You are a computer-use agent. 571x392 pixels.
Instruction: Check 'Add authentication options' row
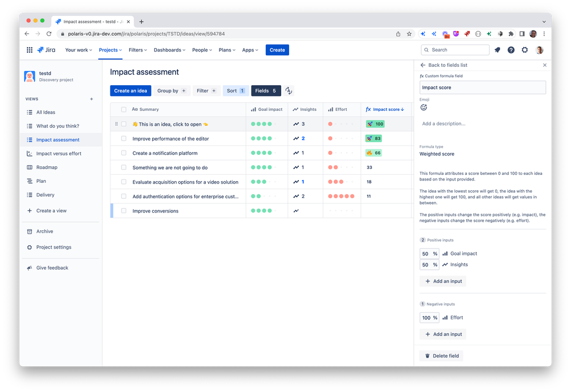click(124, 196)
